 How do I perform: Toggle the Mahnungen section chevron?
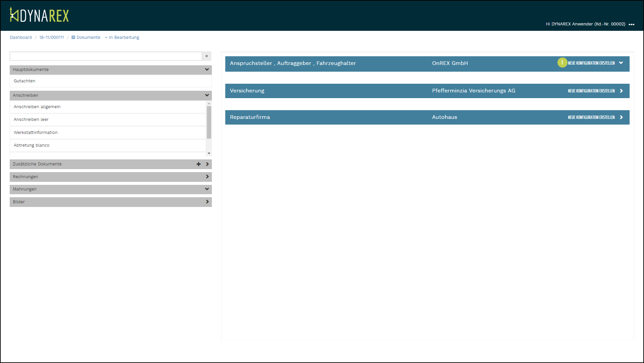click(207, 189)
